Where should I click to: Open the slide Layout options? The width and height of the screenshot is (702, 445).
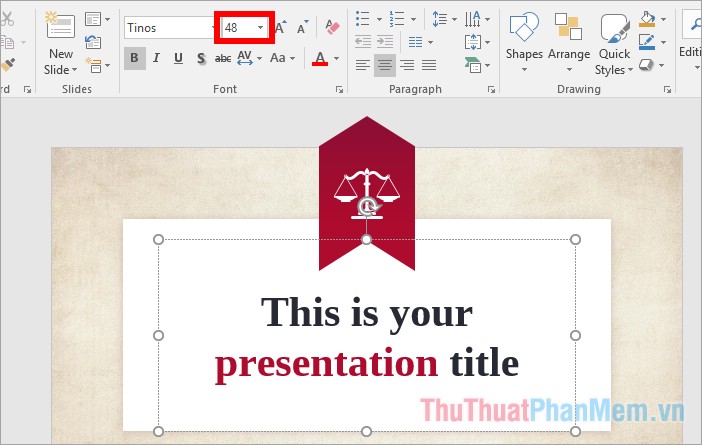click(x=97, y=19)
